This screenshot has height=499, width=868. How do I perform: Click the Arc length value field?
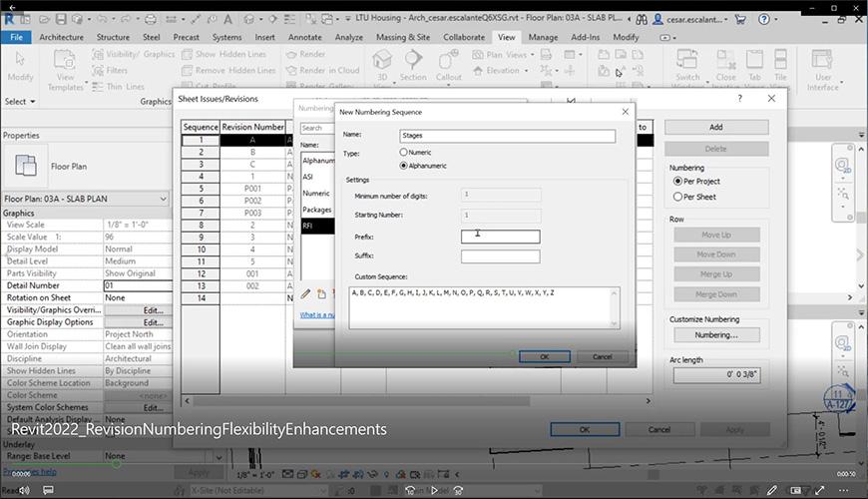pyautogui.click(x=716, y=375)
